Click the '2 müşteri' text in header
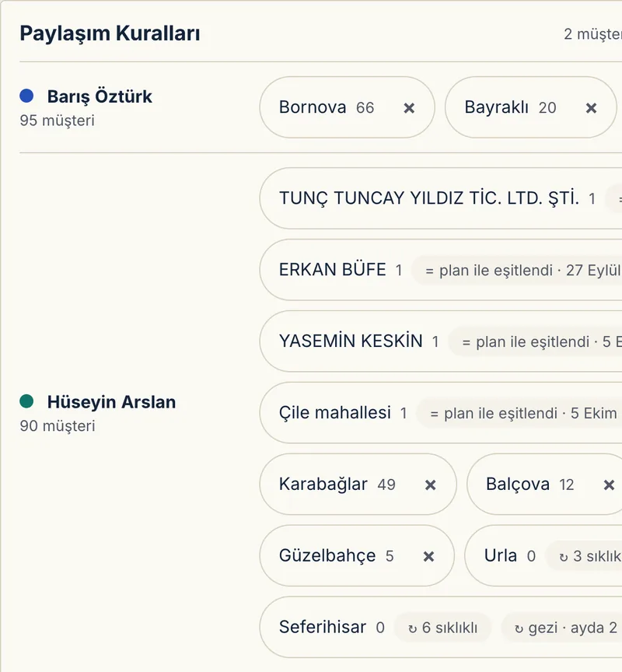622x672 pixels. click(593, 34)
